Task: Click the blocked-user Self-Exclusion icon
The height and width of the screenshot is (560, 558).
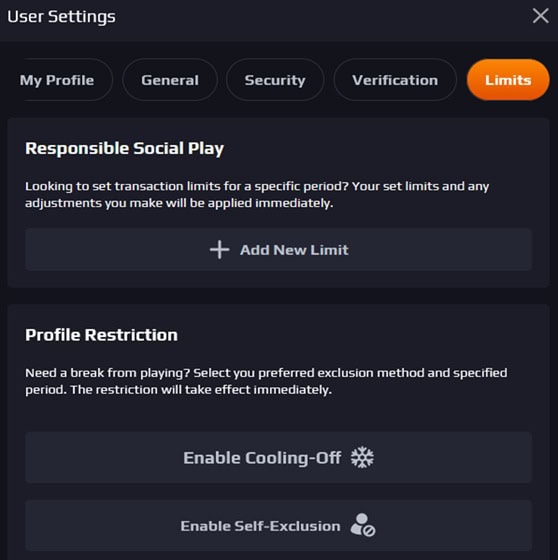Action: point(363,525)
